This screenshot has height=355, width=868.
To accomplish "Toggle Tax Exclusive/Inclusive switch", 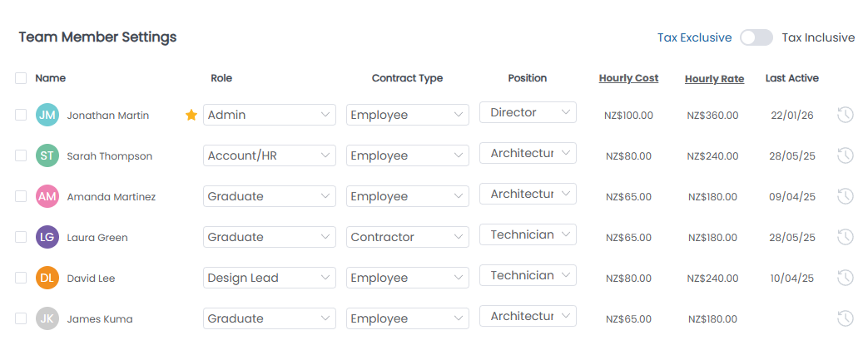I will pyautogui.click(x=756, y=37).
